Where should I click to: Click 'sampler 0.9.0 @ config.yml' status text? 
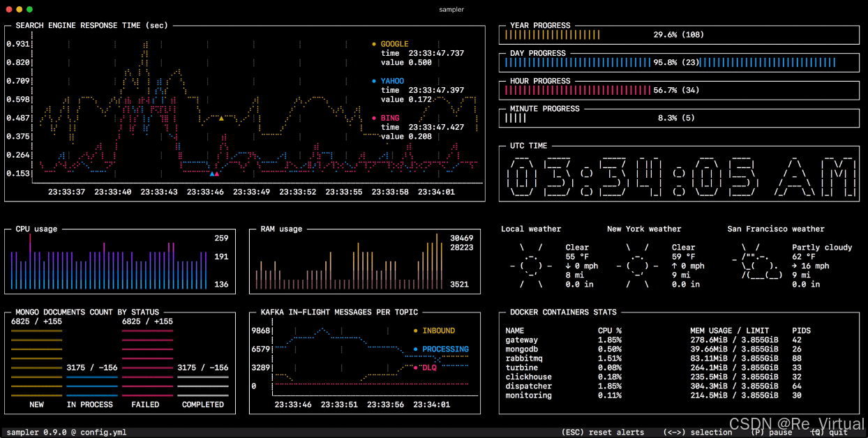[66, 432]
